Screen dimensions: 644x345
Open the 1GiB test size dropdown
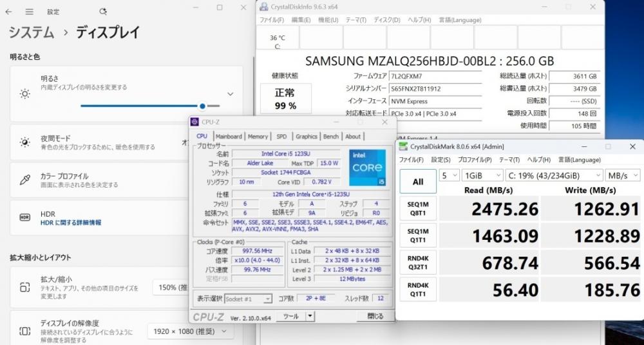pyautogui.click(x=482, y=175)
